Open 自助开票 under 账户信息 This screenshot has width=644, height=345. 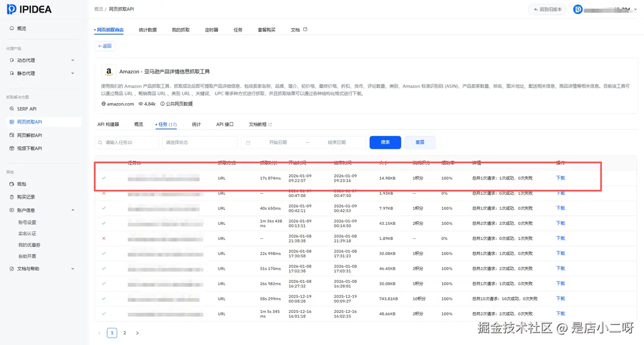[27, 256]
